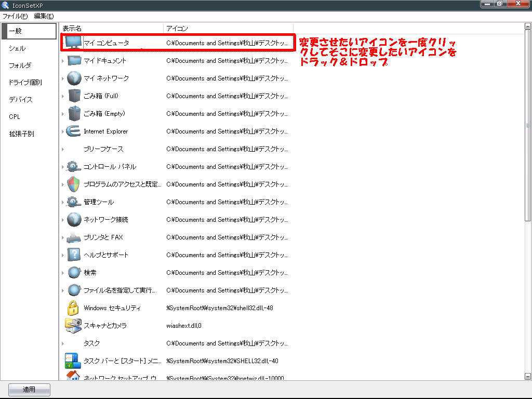Screen dimensions: 532x399
Task: Select the ネットワーク接続 row name
Action: click(106, 220)
